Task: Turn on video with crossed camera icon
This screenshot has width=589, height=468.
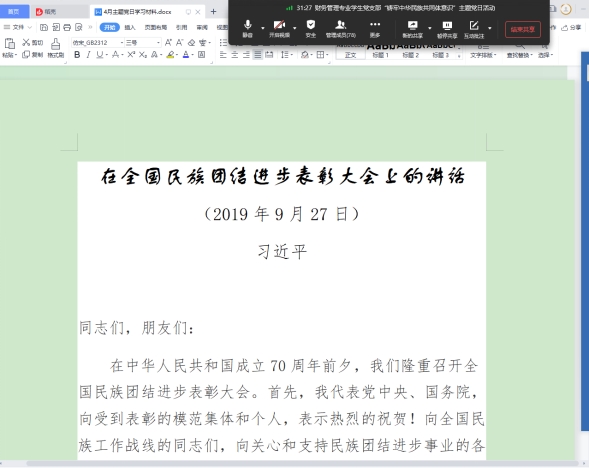Action: pyautogui.click(x=279, y=29)
